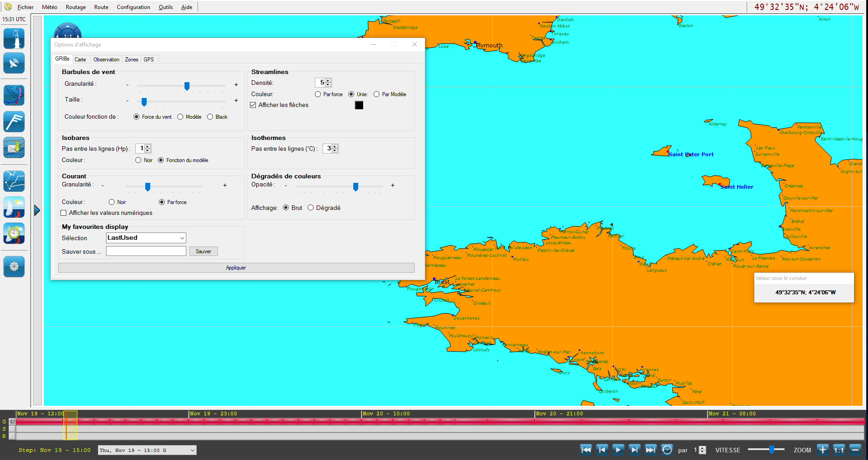This screenshot has width=868, height=460.
Task: Click the timeline clock (current time) icon
Action: tap(667, 450)
